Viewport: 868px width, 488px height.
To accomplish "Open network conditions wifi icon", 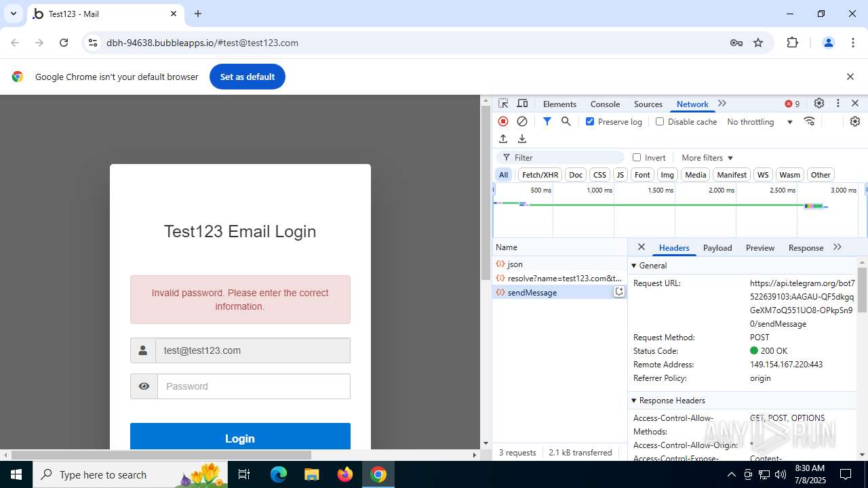I will 809,121.
